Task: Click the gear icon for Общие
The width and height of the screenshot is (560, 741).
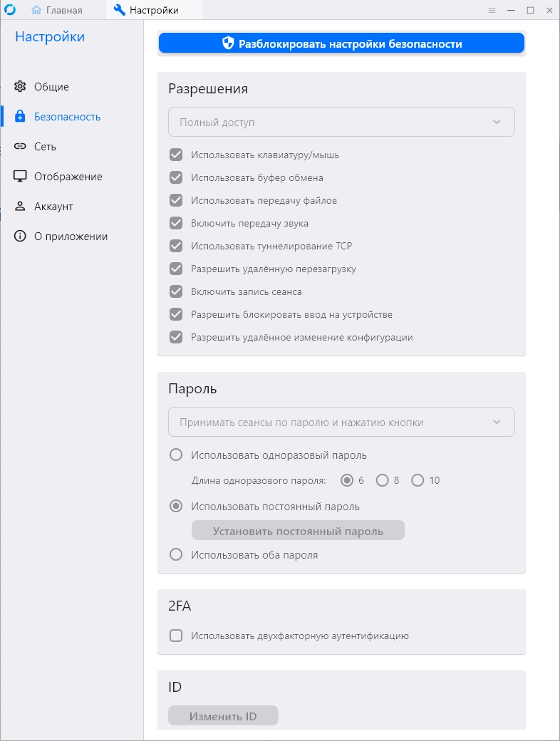Action: pos(20,87)
